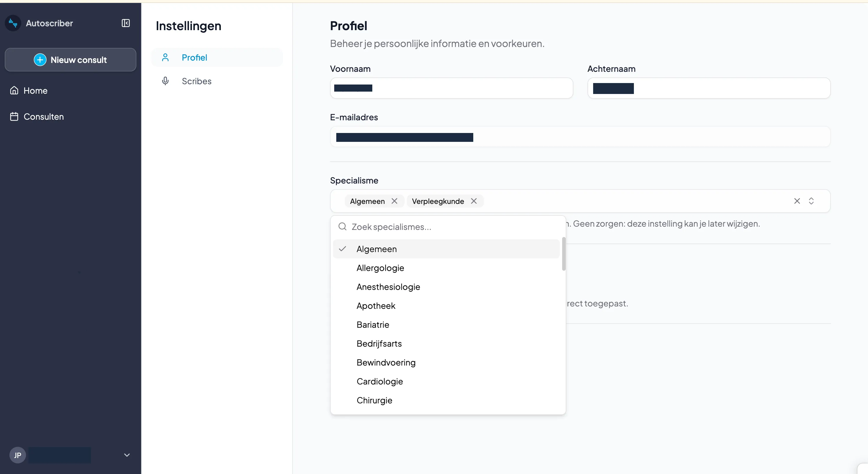Click the E-mailadres field
868x474 pixels.
tap(580, 137)
